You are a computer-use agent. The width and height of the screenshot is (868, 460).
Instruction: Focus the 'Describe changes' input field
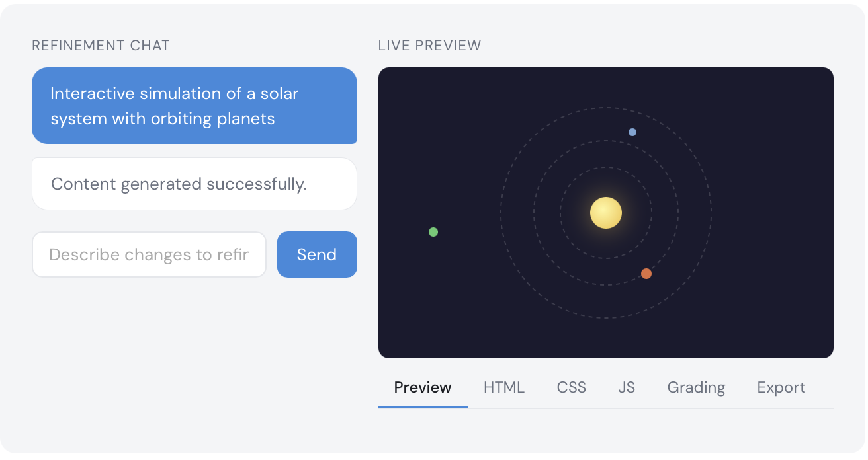point(150,254)
